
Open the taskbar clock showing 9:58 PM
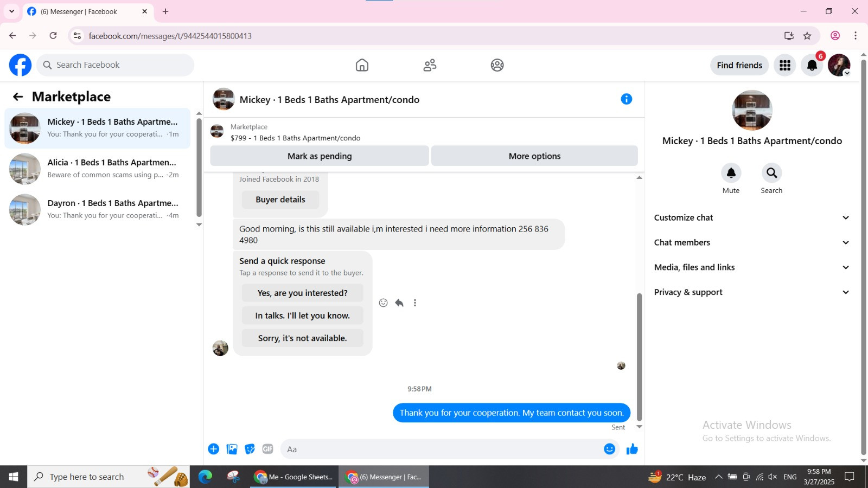[819, 477]
